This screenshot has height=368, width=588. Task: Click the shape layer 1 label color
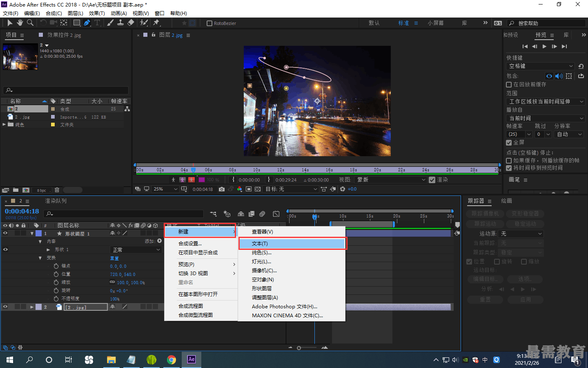(38, 233)
